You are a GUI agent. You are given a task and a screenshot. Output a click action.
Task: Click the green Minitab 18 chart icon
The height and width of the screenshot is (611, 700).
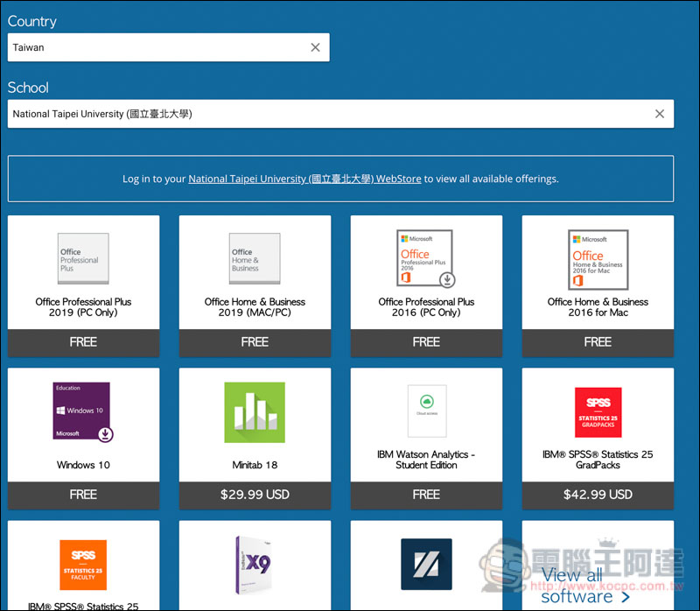tap(255, 412)
